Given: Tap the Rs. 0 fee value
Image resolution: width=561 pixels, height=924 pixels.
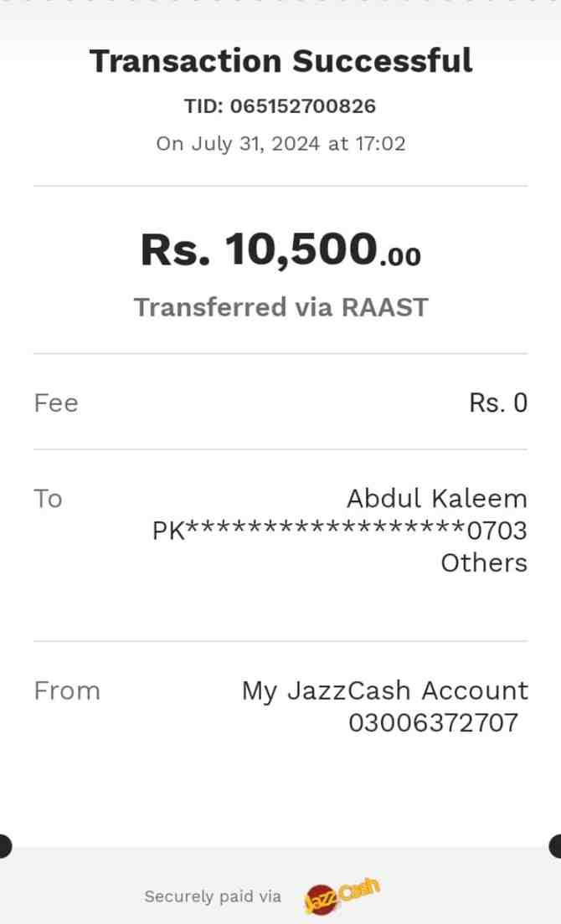Looking at the screenshot, I should click(498, 403).
